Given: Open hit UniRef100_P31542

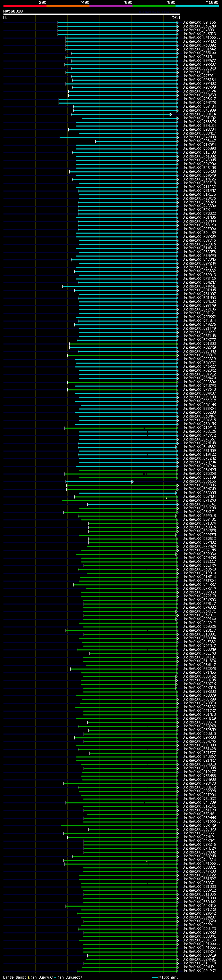Looking at the screenshot, I should [x=199, y=49].
